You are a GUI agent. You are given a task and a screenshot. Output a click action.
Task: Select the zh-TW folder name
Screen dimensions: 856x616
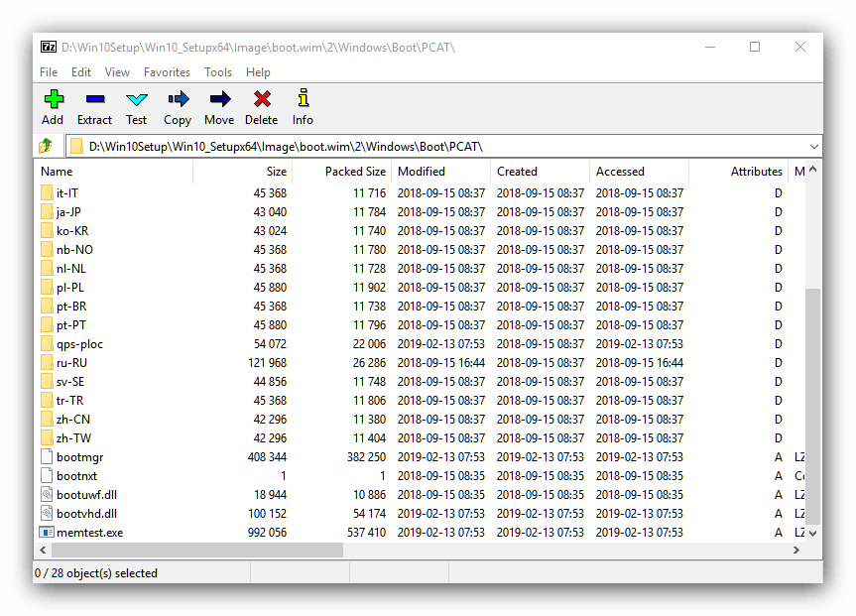click(x=73, y=438)
